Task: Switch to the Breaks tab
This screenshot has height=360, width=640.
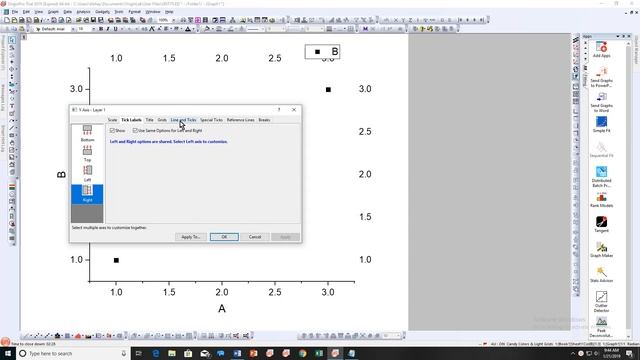Action: click(264, 120)
